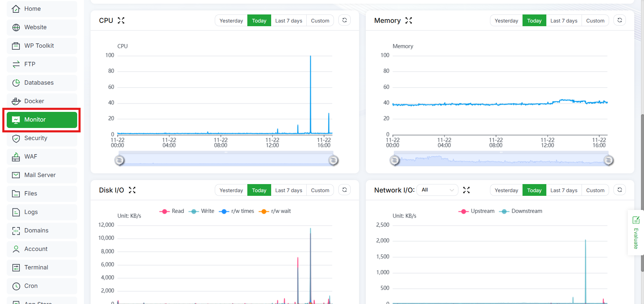
Task: Refresh the Network I/O chart
Action: click(620, 190)
